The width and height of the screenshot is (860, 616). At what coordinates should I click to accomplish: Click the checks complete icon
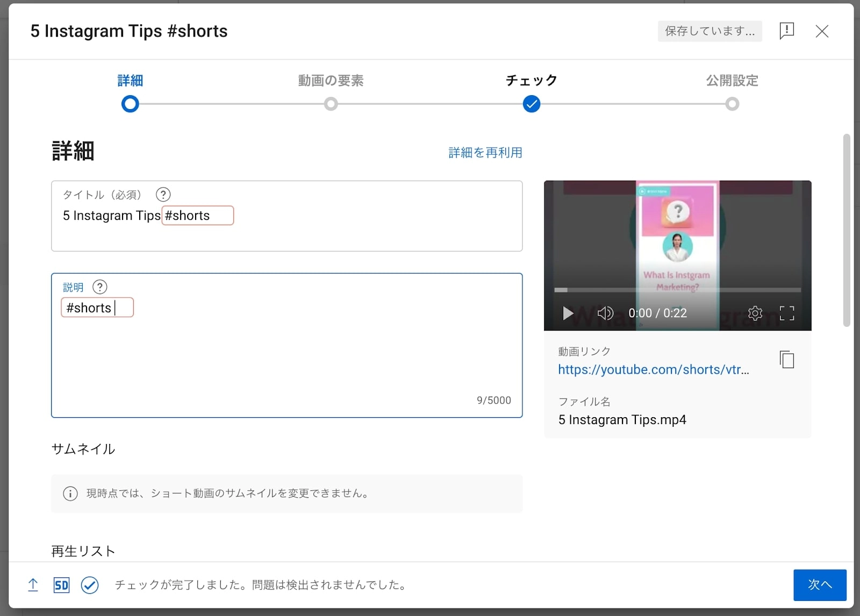(x=90, y=585)
